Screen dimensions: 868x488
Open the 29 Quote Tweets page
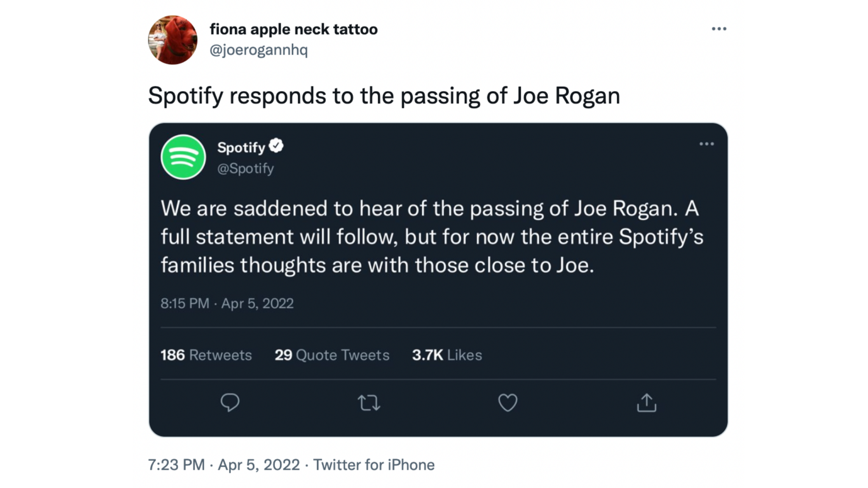pyautogui.click(x=331, y=355)
